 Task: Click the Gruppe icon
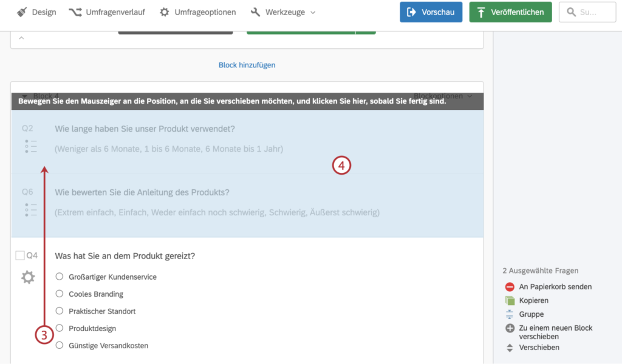coord(510,314)
